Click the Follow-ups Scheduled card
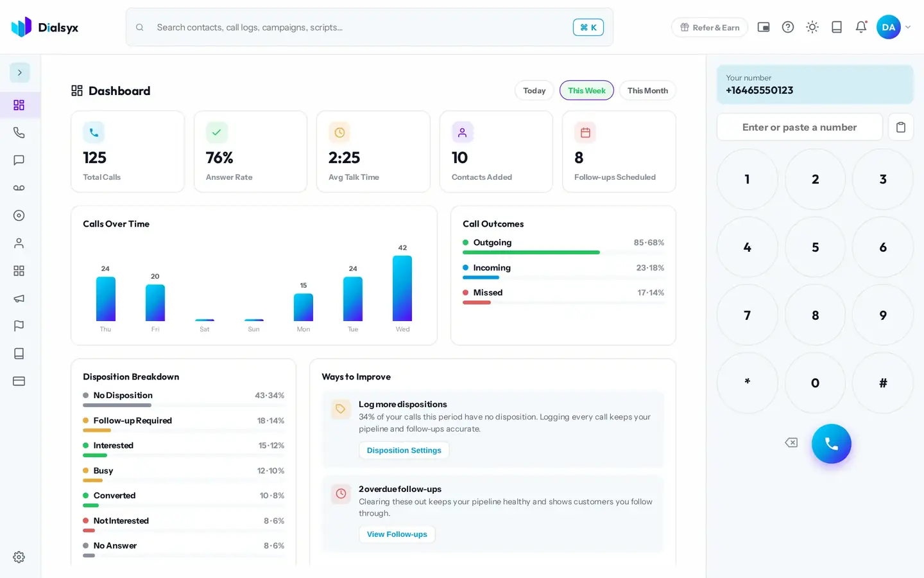 pyautogui.click(x=619, y=152)
